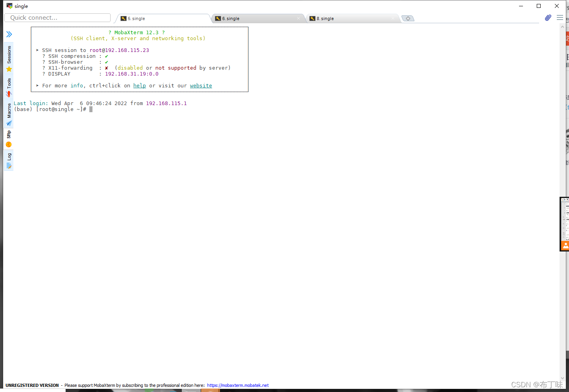
Task: Click the MobaXterm app icon in title bar
Action: (9, 6)
